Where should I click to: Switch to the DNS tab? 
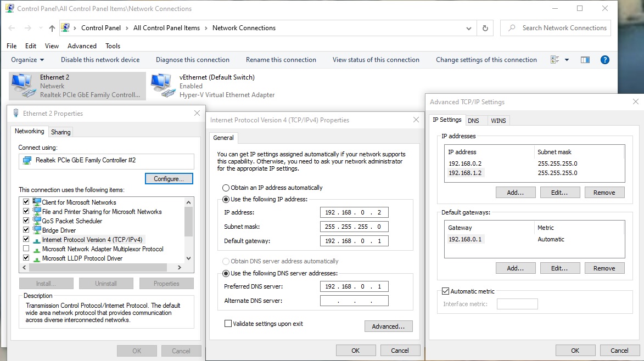click(473, 120)
